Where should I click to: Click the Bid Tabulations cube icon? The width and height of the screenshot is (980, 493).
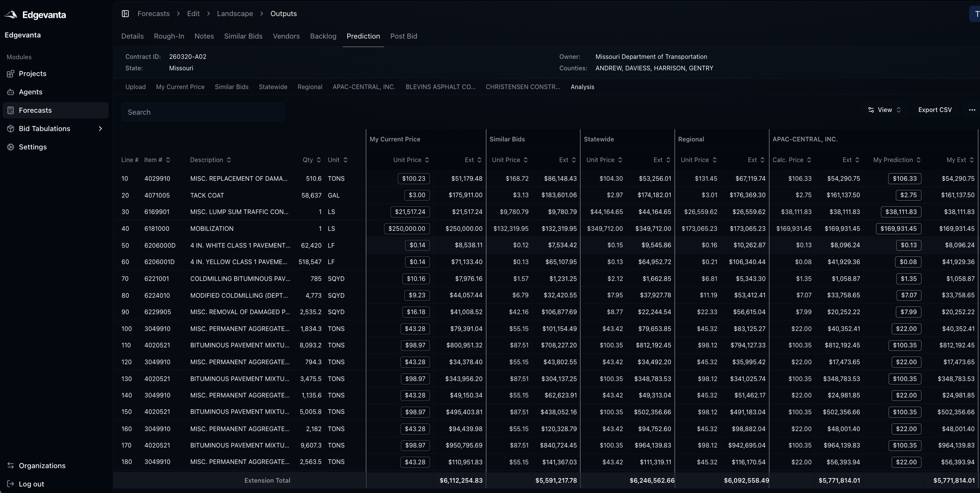point(11,129)
